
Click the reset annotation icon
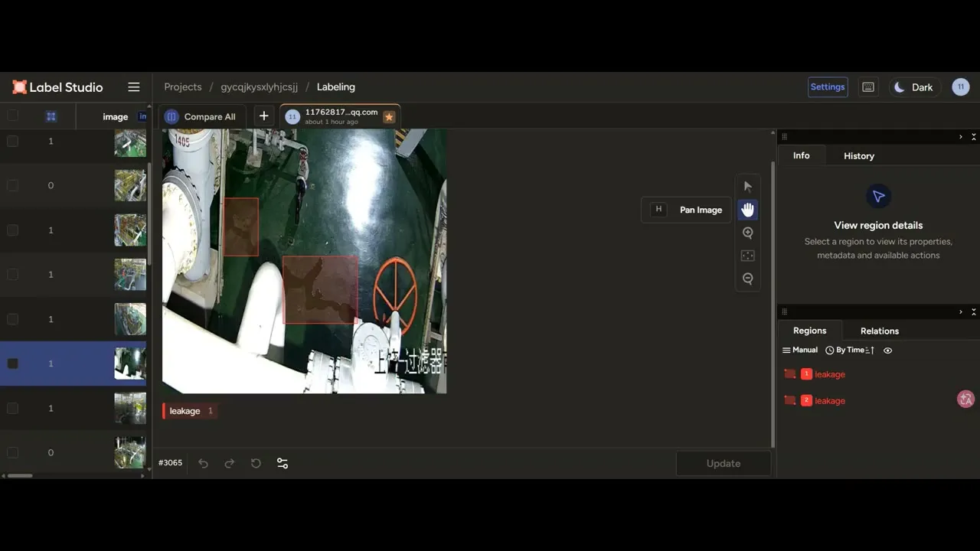coord(256,463)
